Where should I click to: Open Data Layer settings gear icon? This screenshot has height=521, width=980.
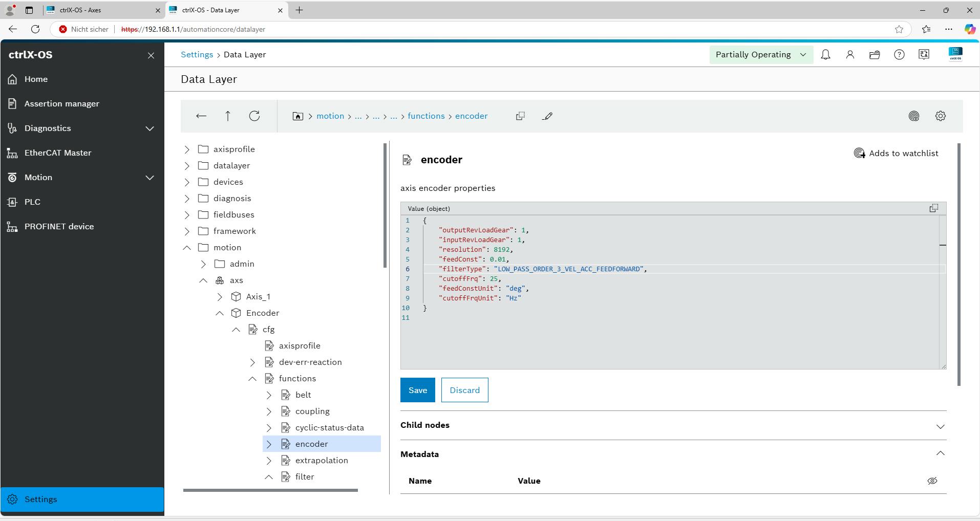pyautogui.click(x=940, y=116)
